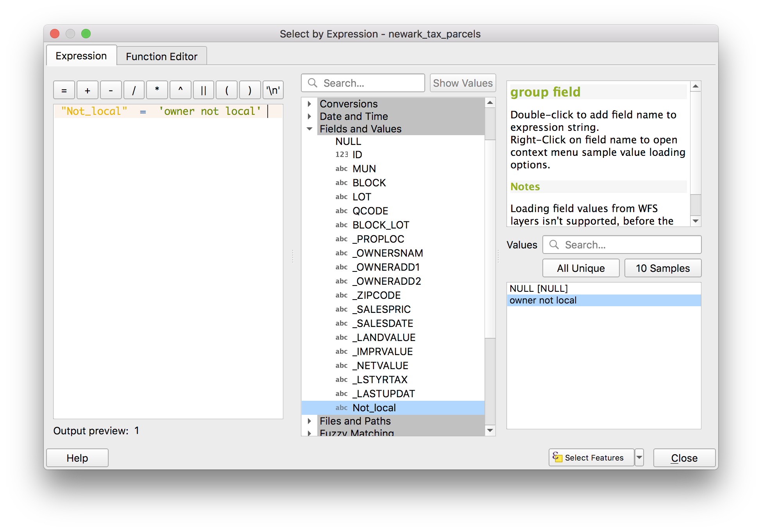This screenshot has height=532, width=762.
Task: Open the Select Features dropdown arrow
Action: point(639,457)
